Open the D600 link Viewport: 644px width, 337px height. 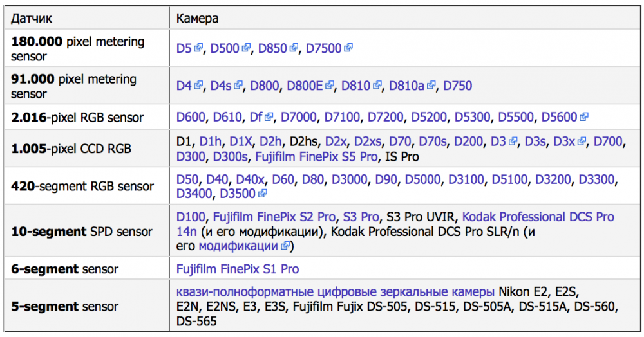click(191, 117)
